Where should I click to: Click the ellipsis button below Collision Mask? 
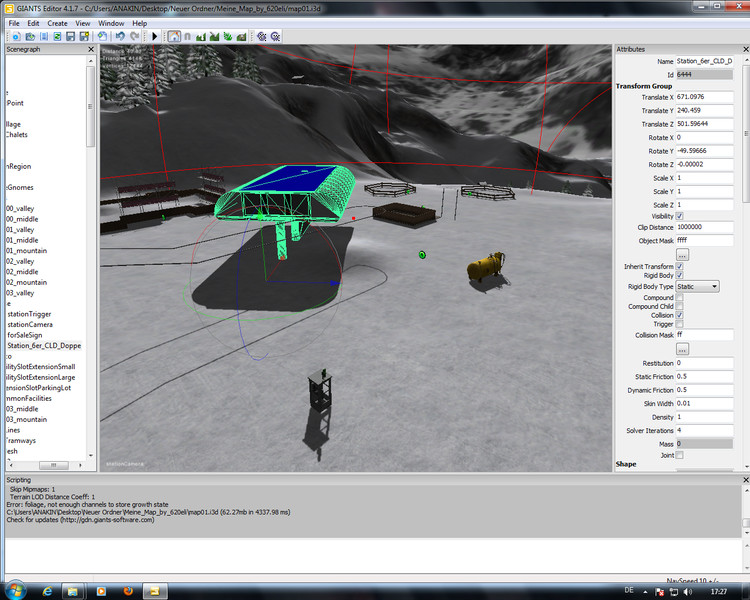coord(682,349)
